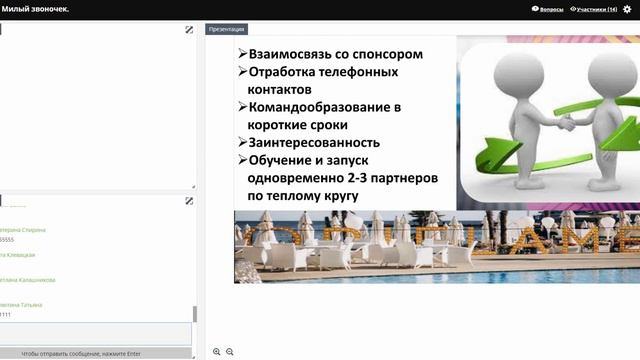Grab the chat panel scrollbar thumb
The image size is (640, 360).
click(x=195, y=314)
